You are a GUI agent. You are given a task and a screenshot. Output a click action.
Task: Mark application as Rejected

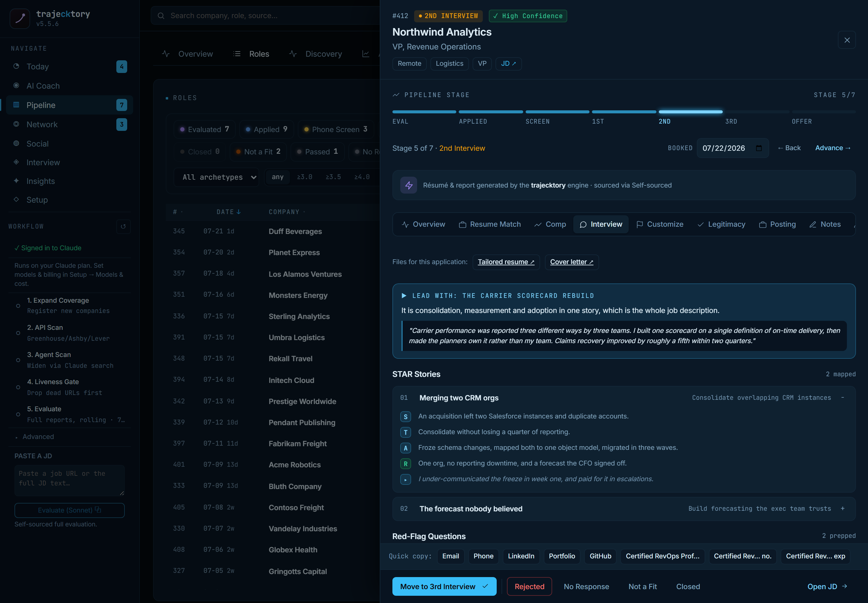(529, 586)
